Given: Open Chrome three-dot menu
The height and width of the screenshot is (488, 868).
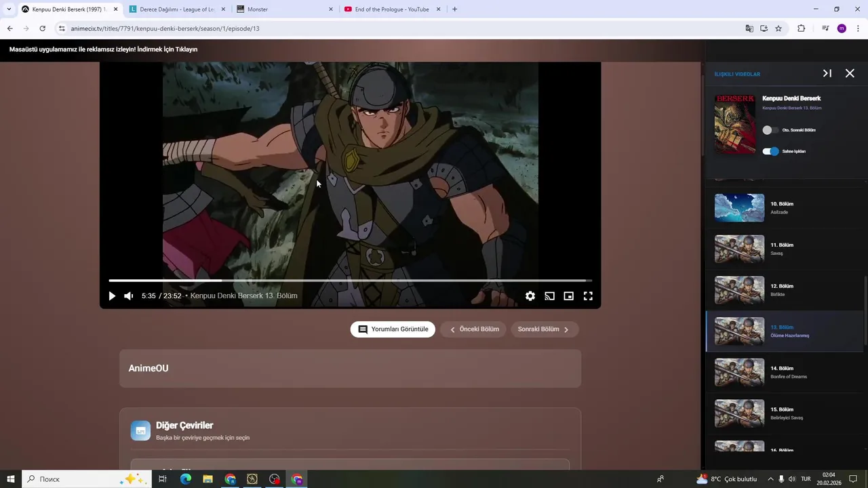Looking at the screenshot, I should 858,28.
